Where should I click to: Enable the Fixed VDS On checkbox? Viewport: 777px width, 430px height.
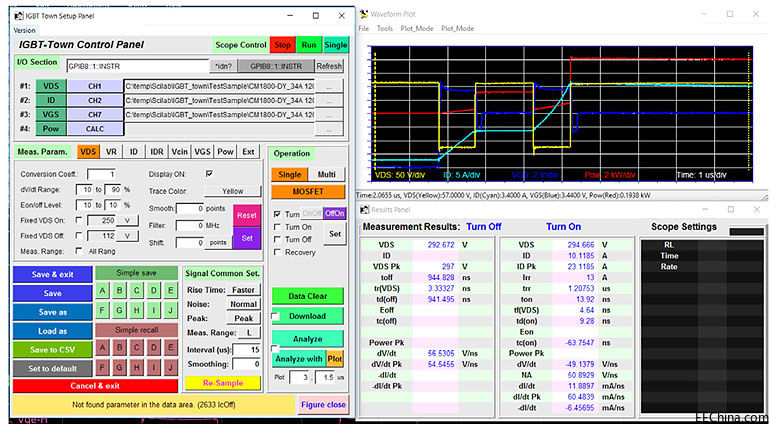[x=79, y=219]
